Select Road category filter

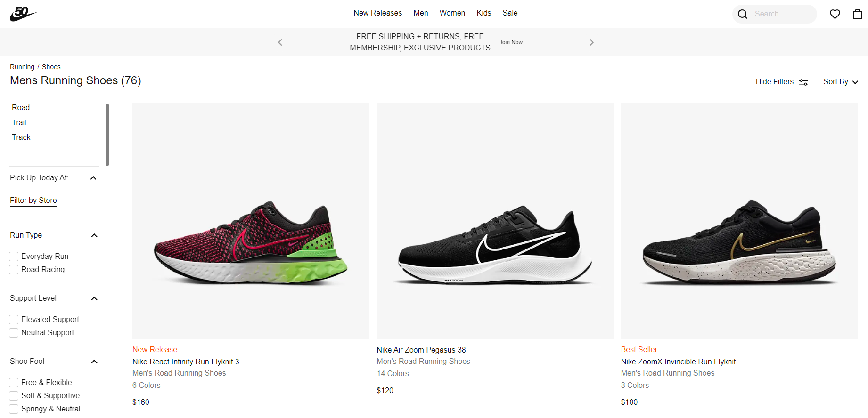(x=21, y=108)
